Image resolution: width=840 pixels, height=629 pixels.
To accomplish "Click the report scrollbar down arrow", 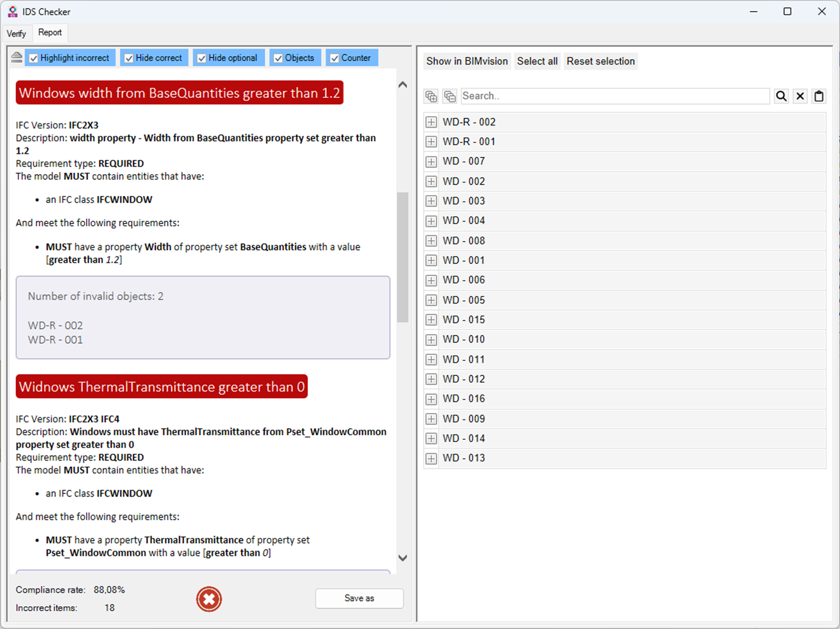I will tap(403, 558).
